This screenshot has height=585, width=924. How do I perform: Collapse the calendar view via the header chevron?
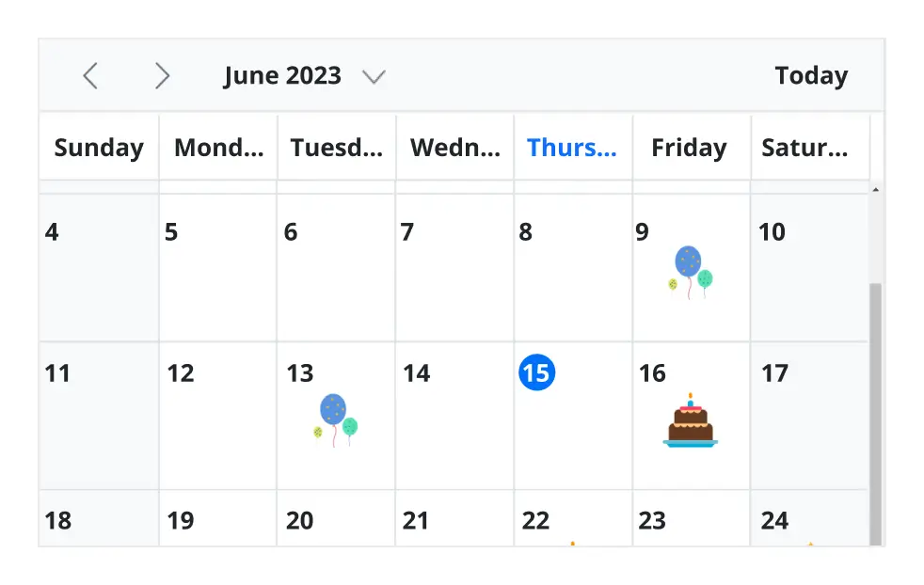pyautogui.click(x=374, y=76)
